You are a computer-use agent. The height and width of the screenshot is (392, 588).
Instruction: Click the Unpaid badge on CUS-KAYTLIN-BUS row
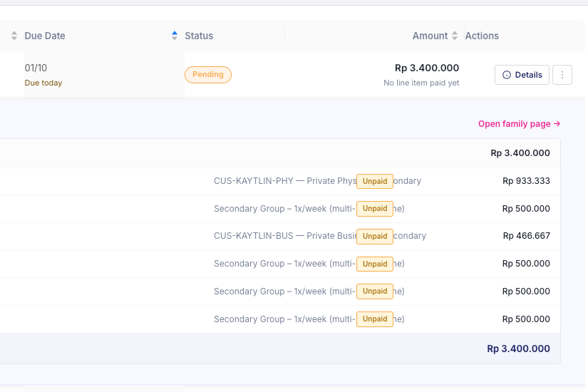coord(375,237)
